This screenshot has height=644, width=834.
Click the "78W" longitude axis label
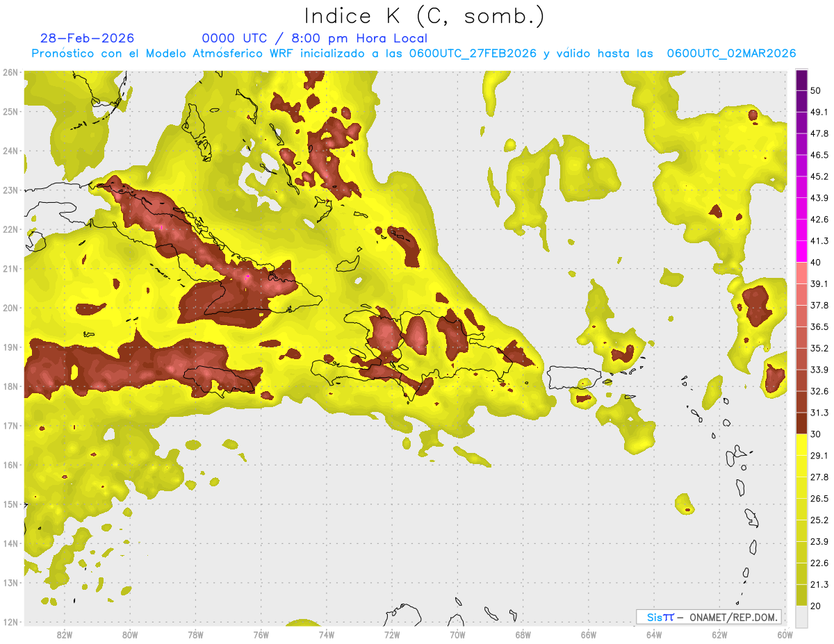[x=195, y=634]
